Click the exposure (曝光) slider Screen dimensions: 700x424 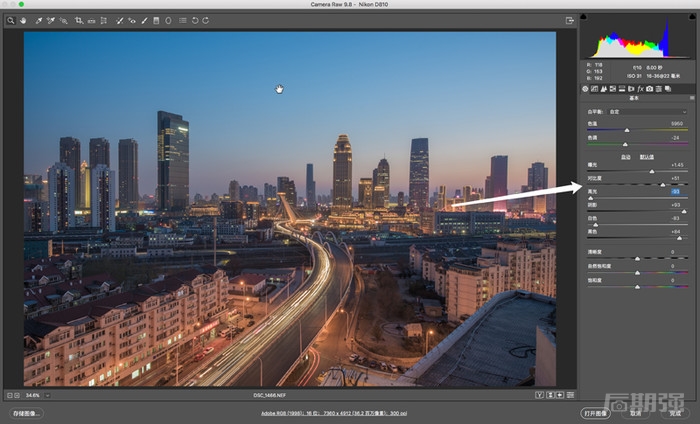click(637, 171)
